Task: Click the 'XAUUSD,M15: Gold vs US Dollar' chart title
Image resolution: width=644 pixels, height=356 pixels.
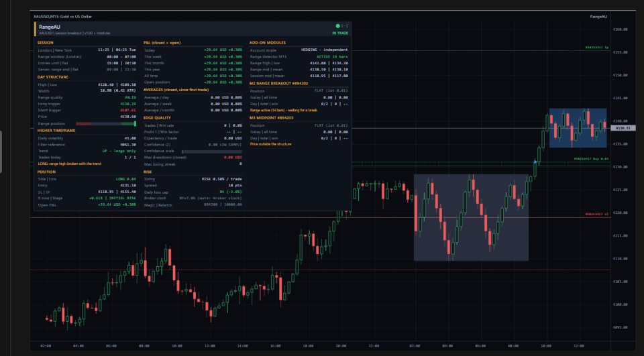Action: pos(62,16)
